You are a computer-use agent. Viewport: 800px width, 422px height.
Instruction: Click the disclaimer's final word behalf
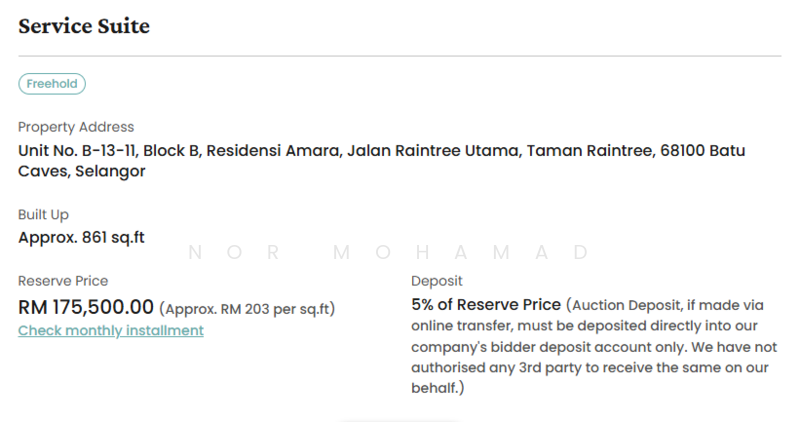[436, 388]
